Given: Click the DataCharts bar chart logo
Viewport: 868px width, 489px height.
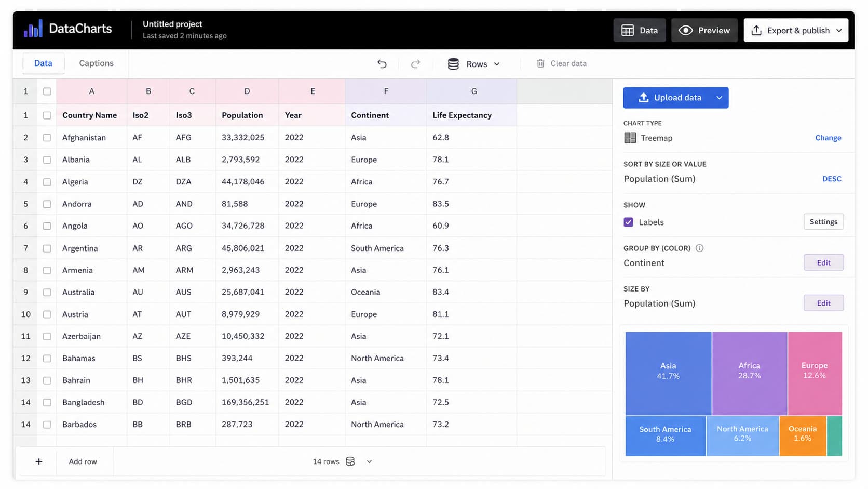Looking at the screenshot, I should 33,29.
